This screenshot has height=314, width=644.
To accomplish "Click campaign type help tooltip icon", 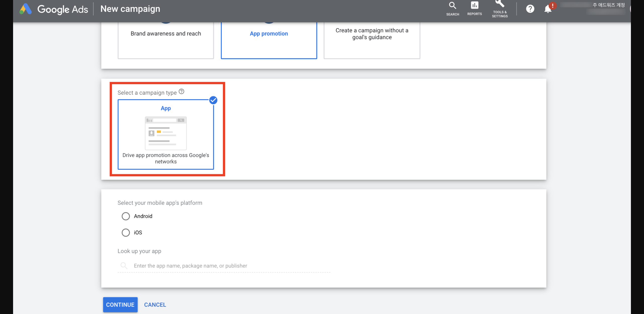I will 181,92.
